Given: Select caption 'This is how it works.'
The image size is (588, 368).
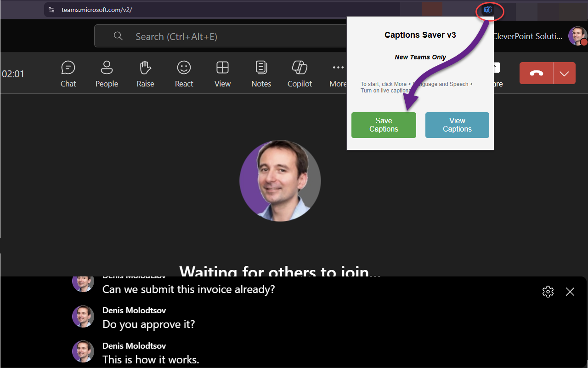Looking at the screenshot, I should click(151, 360).
